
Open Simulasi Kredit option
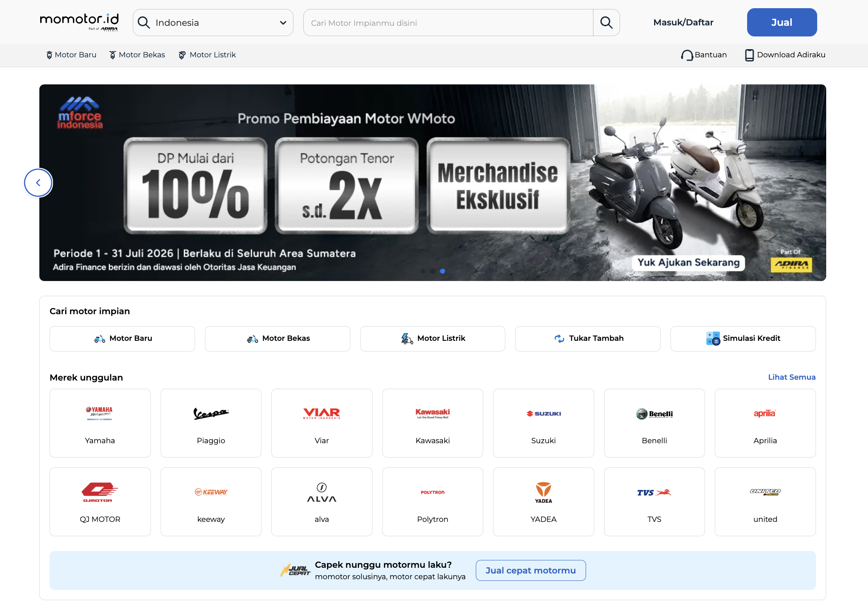point(743,338)
